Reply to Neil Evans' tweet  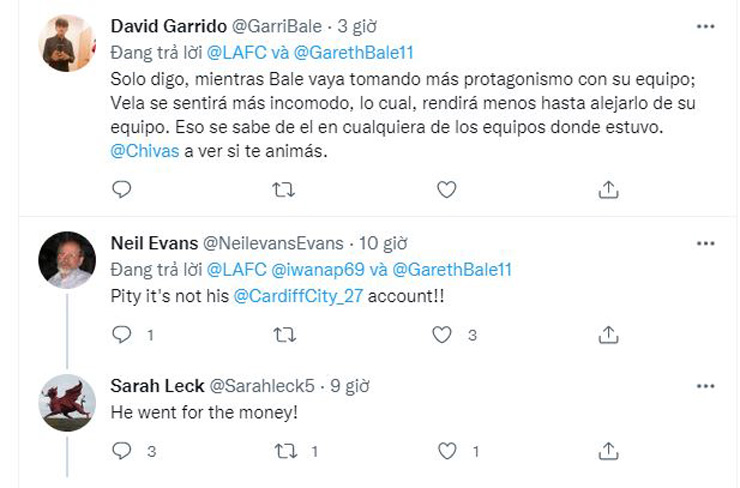[x=122, y=335]
